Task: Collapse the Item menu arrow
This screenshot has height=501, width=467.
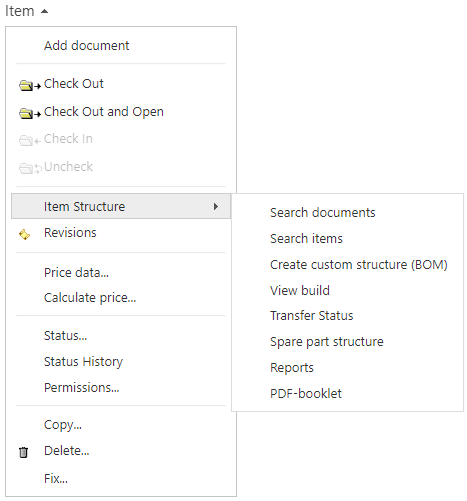Action: [x=44, y=11]
